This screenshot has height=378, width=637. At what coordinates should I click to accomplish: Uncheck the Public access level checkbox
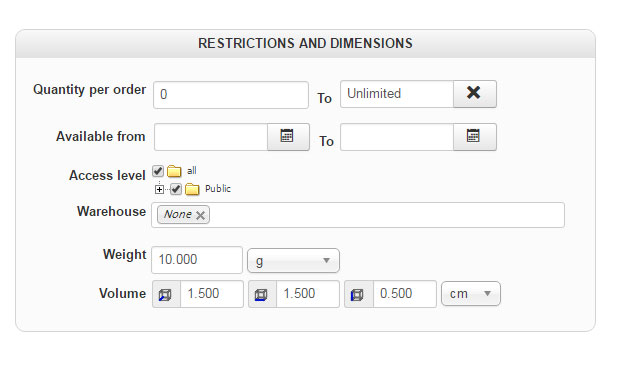[176, 189]
